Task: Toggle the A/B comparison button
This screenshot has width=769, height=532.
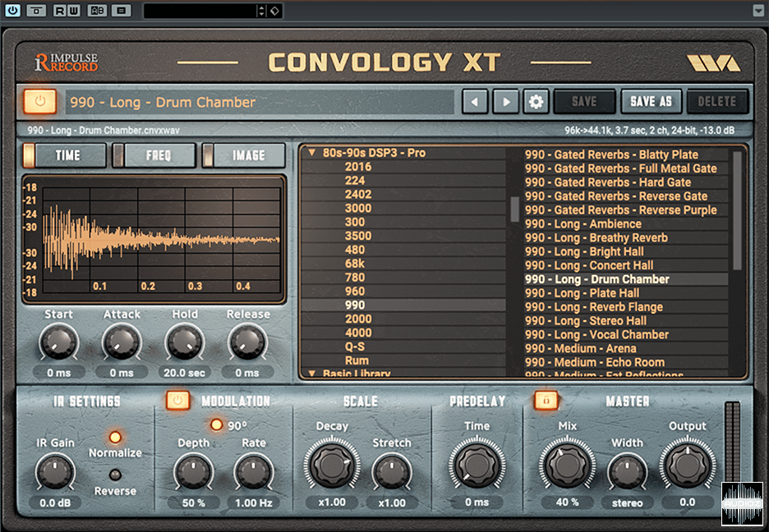Action: tap(97, 10)
